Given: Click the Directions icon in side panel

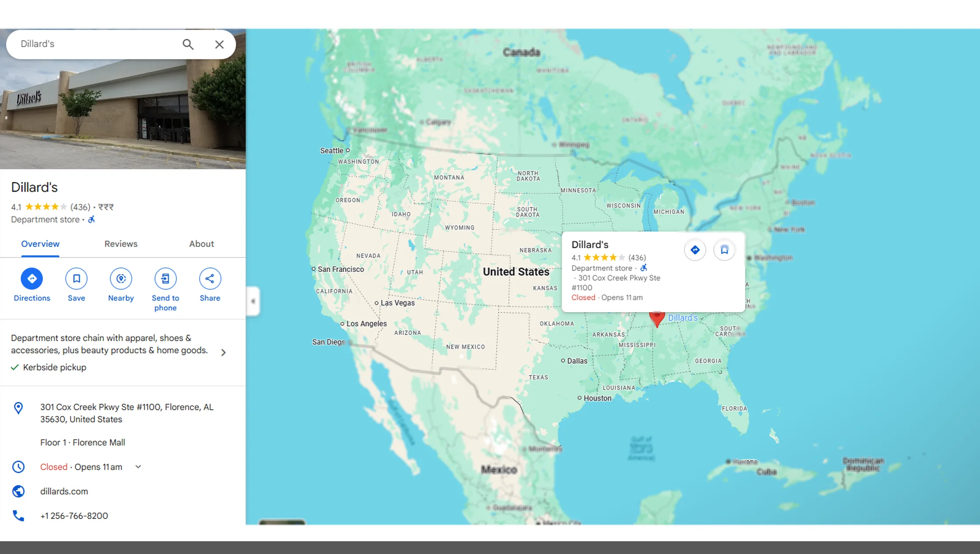Looking at the screenshot, I should coord(32,279).
